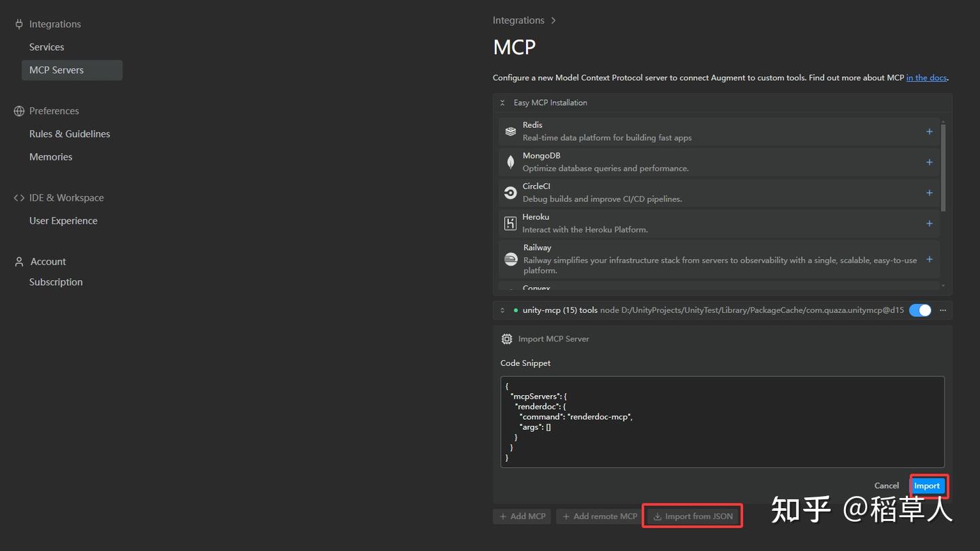980x551 pixels.
Task: Click the Integrations breadcrumb chevron
Action: pos(553,20)
